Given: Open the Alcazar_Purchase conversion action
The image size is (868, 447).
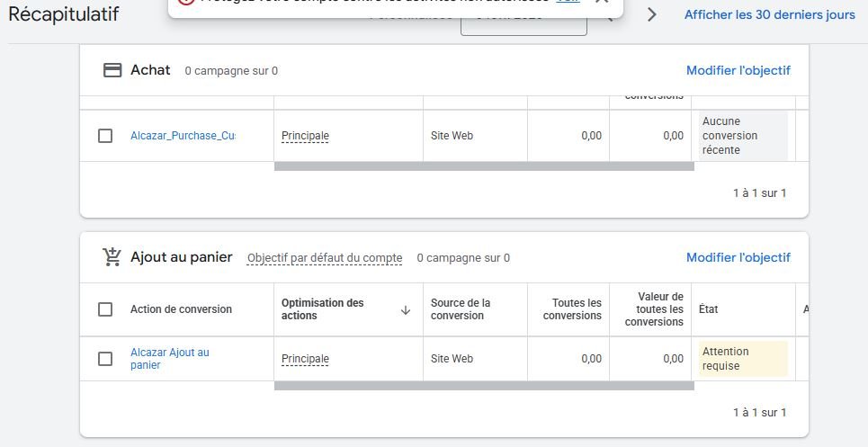Looking at the screenshot, I should 183,136.
